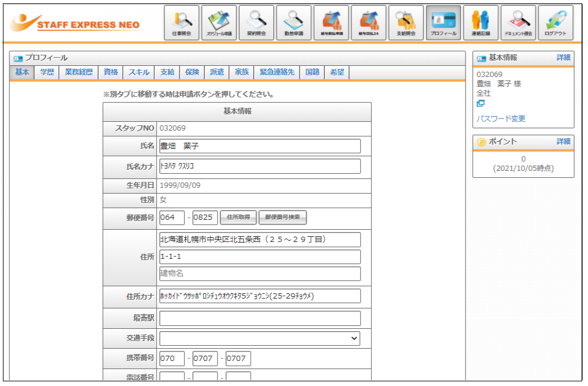Open the 緊急連絡先 tab

click(277, 72)
